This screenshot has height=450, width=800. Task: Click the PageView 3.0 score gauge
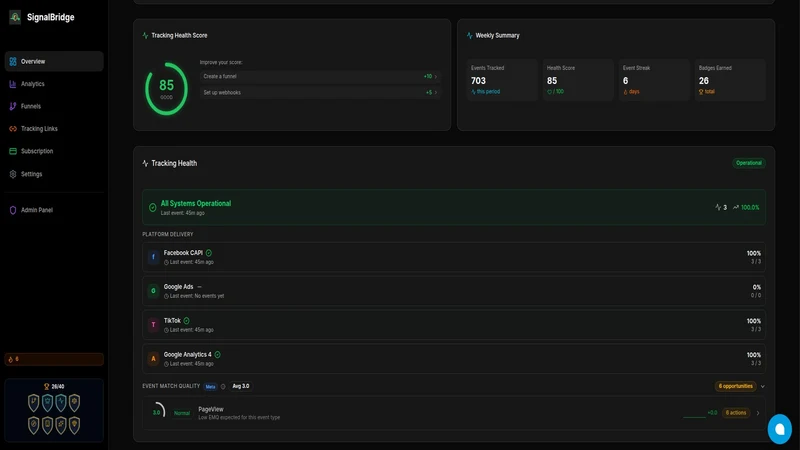[x=157, y=412]
